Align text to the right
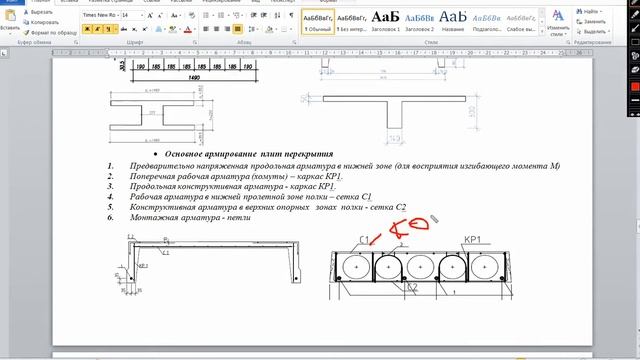Viewport: 640px width, 360px height. point(227,29)
